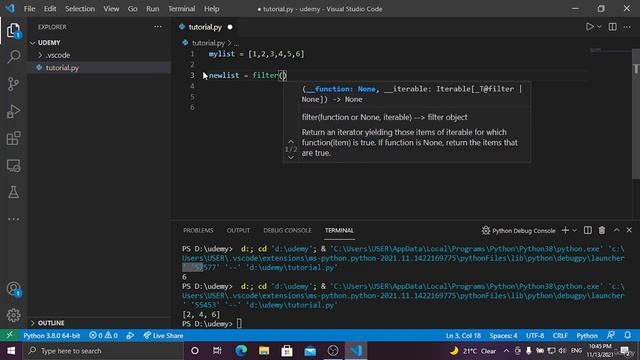
Task: Expand the .vscode folder
Action: click(99, 55)
